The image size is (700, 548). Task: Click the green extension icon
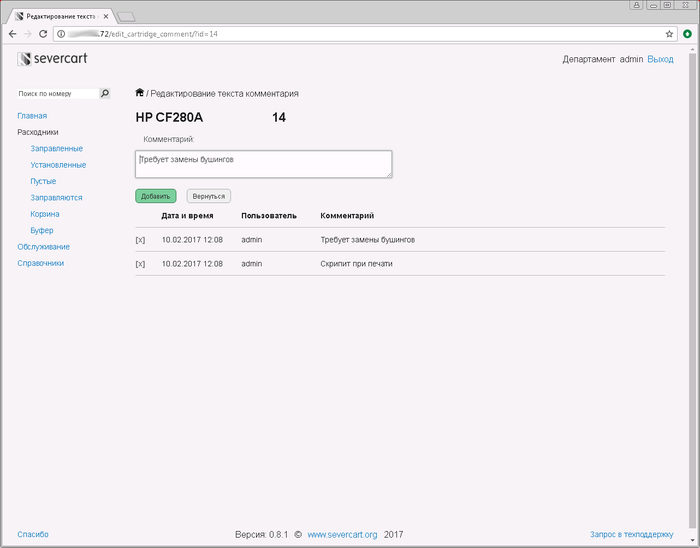[688, 34]
